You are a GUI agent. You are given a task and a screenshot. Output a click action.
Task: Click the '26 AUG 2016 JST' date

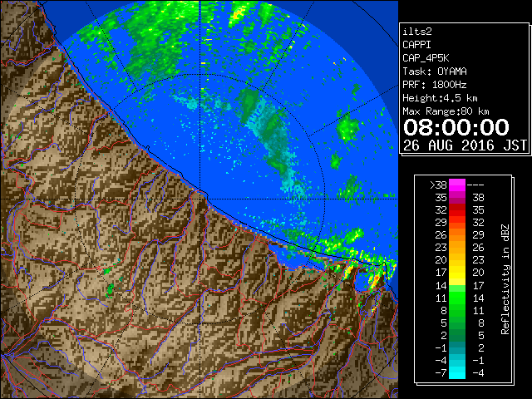point(465,145)
